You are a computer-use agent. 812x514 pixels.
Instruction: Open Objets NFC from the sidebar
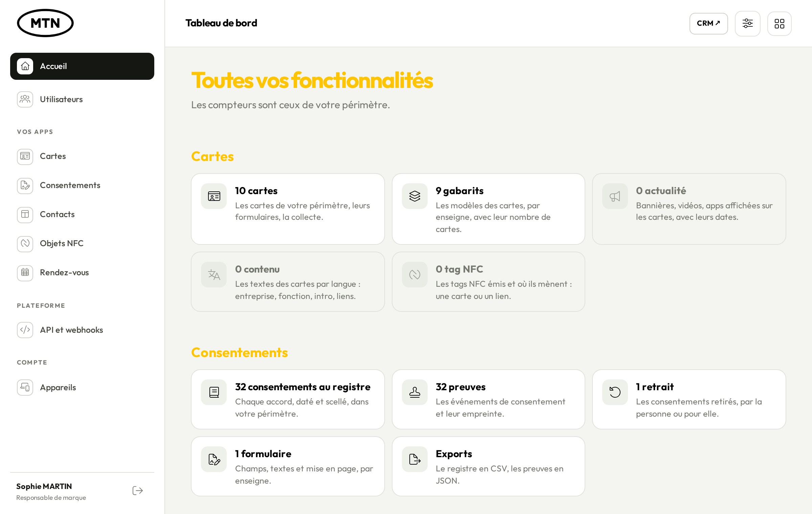[x=82, y=243]
